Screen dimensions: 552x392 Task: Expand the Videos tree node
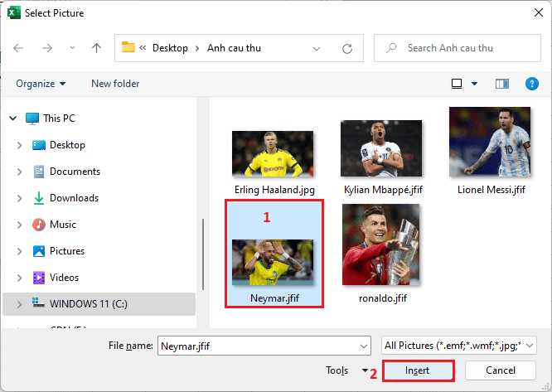pyautogui.click(x=19, y=278)
